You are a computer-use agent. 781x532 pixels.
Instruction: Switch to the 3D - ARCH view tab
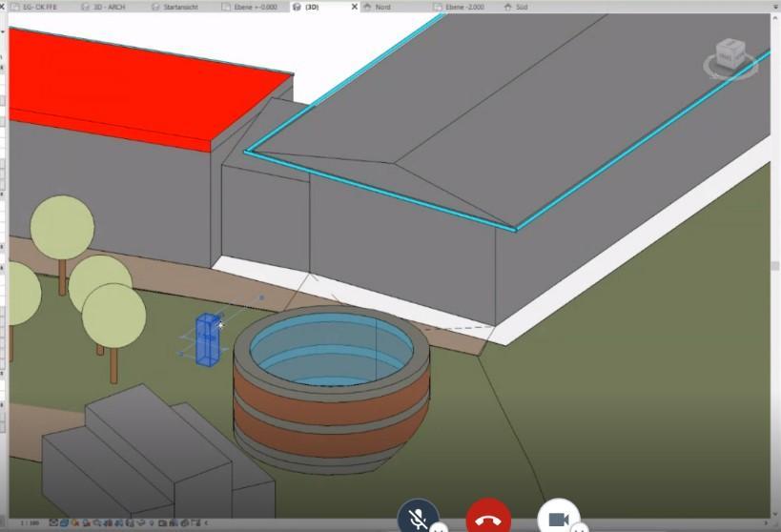click(104, 7)
